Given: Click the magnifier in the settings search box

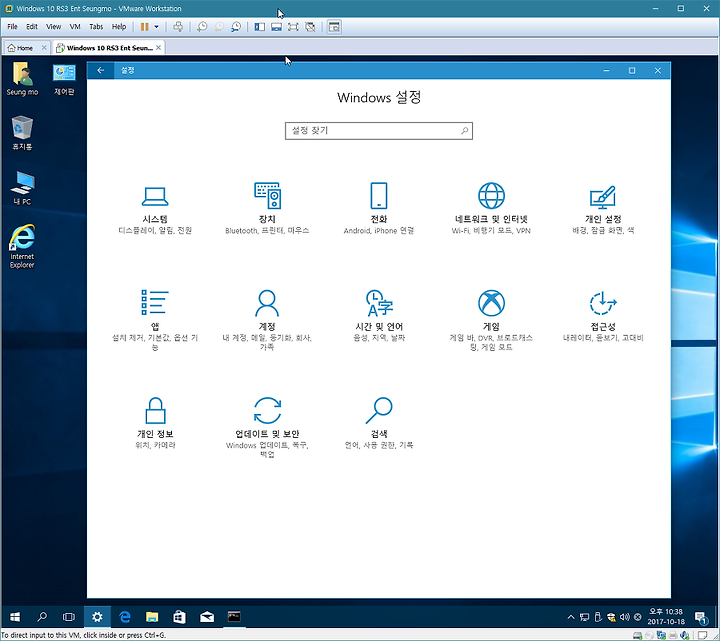Looking at the screenshot, I should tap(464, 131).
